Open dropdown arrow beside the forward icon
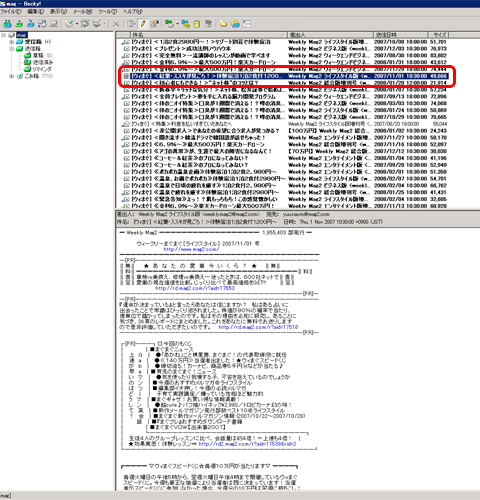Image resolution: width=480 pixels, height=500 pixels. pos(105,24)
